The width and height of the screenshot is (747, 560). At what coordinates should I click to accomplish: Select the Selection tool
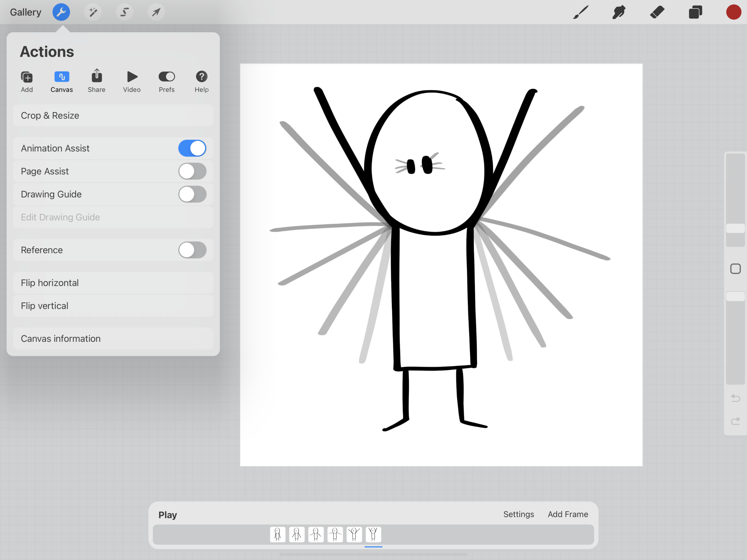[124, 12]
